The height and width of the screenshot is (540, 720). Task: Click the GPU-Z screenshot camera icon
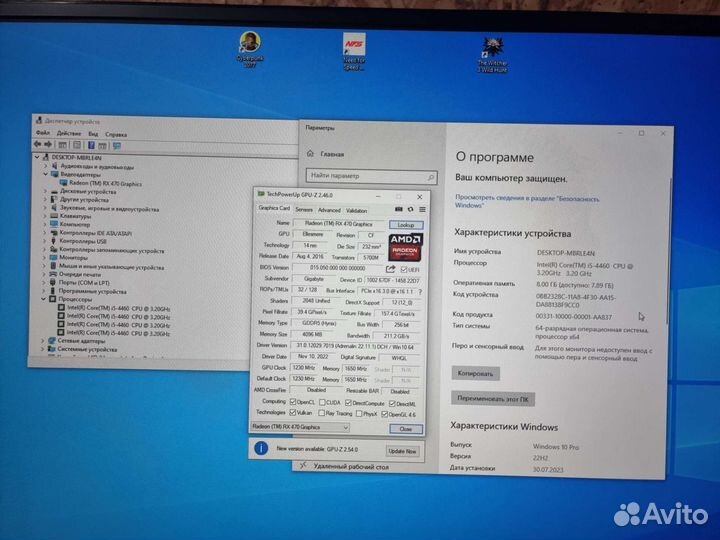click(399, 209)
